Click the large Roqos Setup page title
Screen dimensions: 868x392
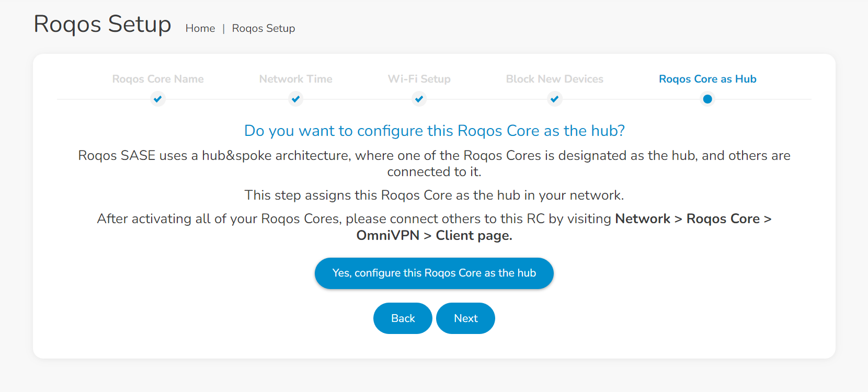[x=102, y=24]
